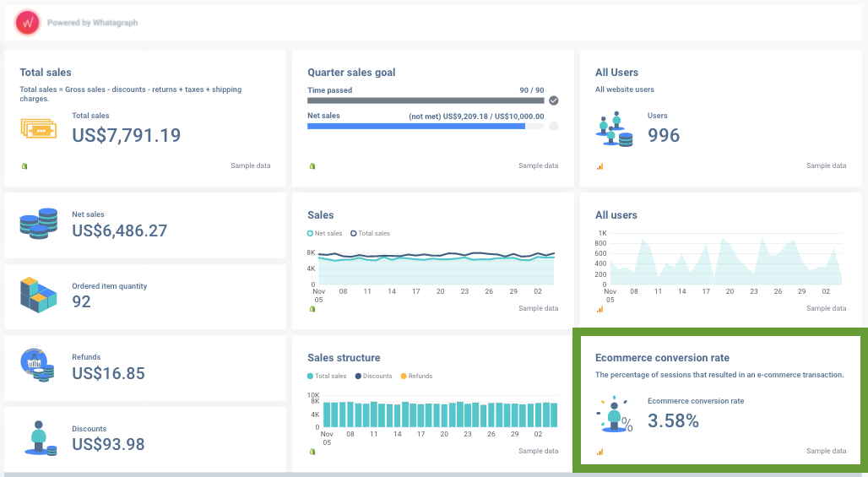This screenshot has width=868, height=477.
Task: Click the Ecommerce conversion rate heading
Action: (x=662, y=358)
